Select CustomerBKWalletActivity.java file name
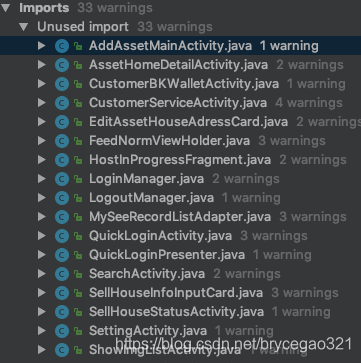The width and height of the screenshot is (361, 363). (x=184, y=84)
